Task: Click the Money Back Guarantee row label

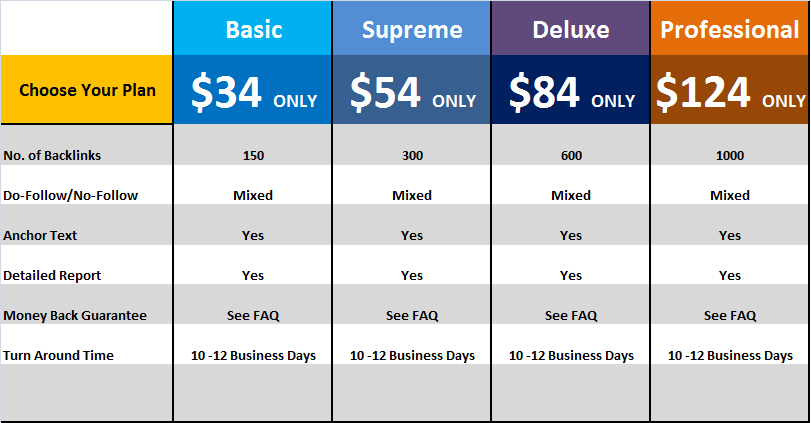Action: 75,315
